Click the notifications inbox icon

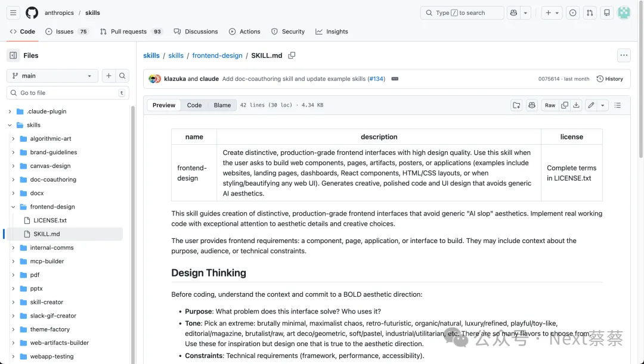click(606, 13)
